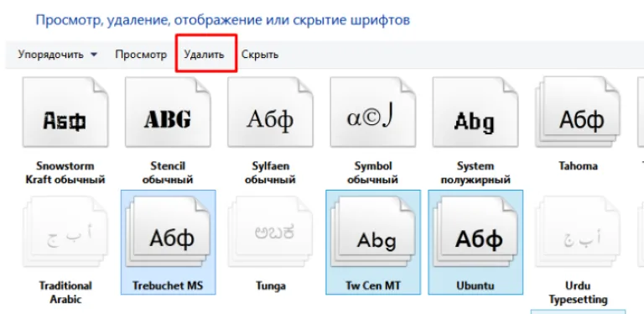This screenshot has width=644, height=314.
Task: Select the Ubuntu font family icon
Action: coord(475,232)
